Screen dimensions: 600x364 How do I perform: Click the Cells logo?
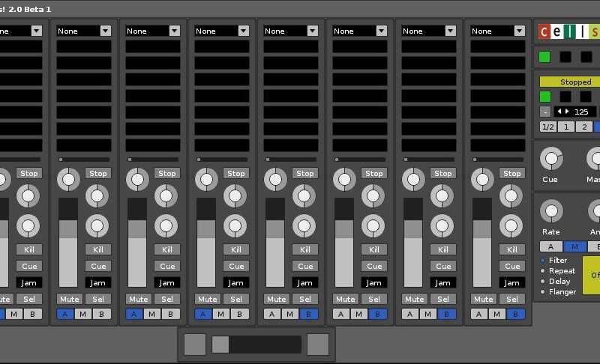pyautogui.click(x=568, y=32)
